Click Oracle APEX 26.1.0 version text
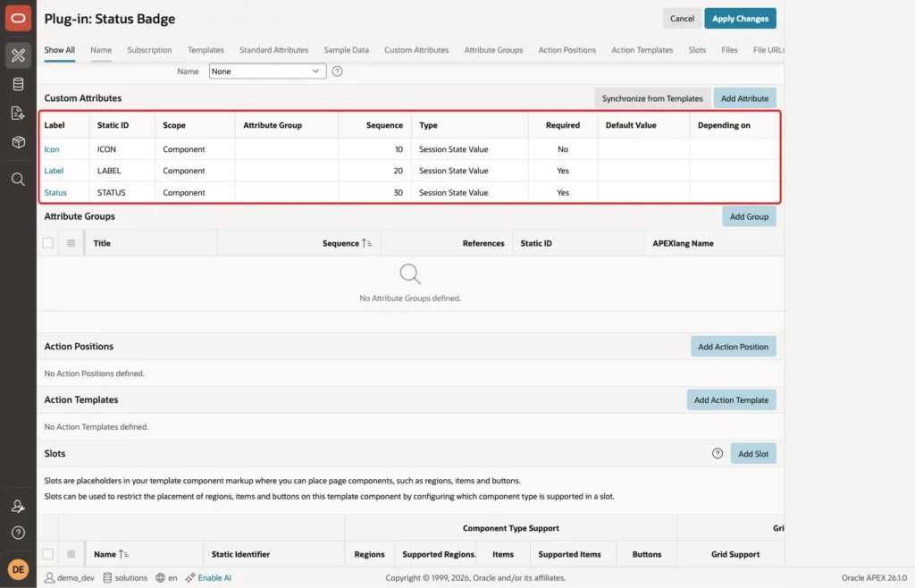The image size is (915, 588). pos(874,577)
